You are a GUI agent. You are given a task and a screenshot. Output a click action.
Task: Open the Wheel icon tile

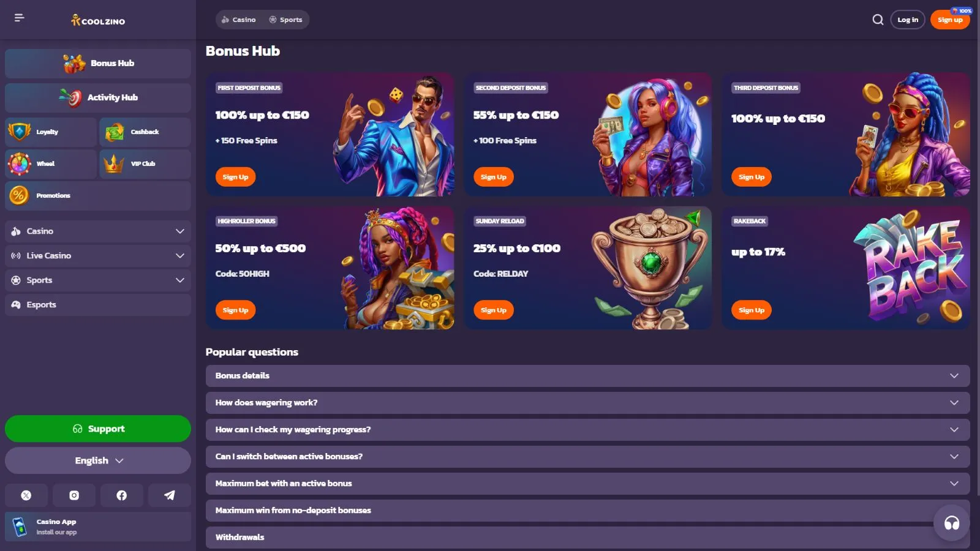(x=51, y=164)
